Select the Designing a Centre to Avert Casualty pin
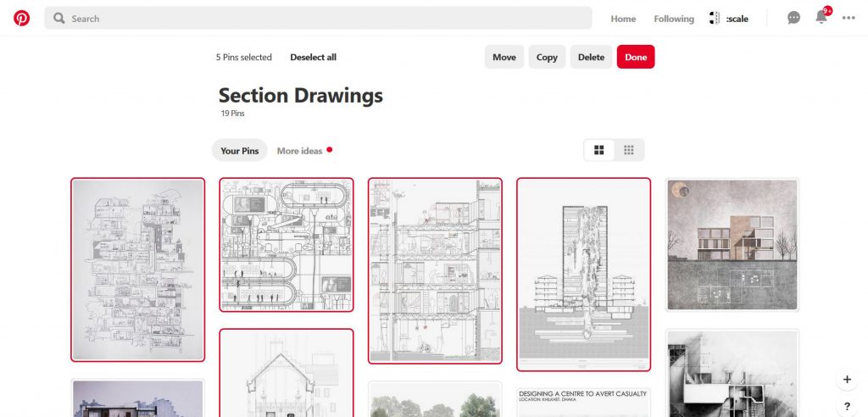Screen dimensions: 868x417 point(583,402)
